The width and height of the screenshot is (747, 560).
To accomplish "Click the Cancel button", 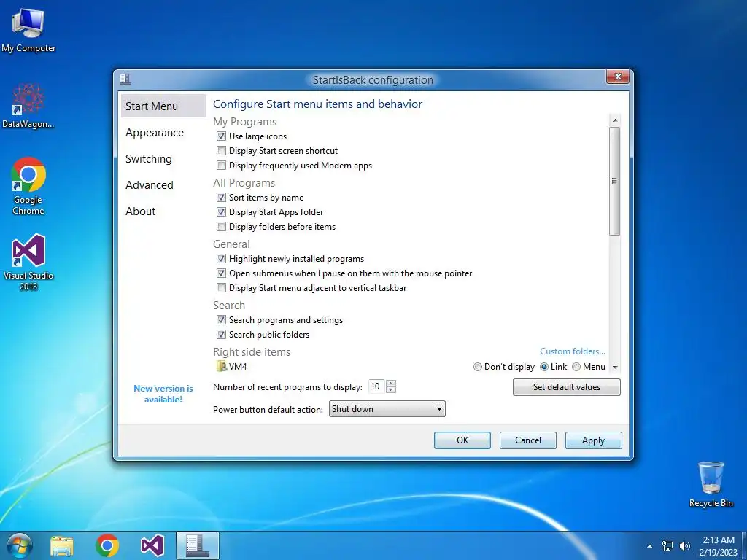I will click(x=528, y=440).
